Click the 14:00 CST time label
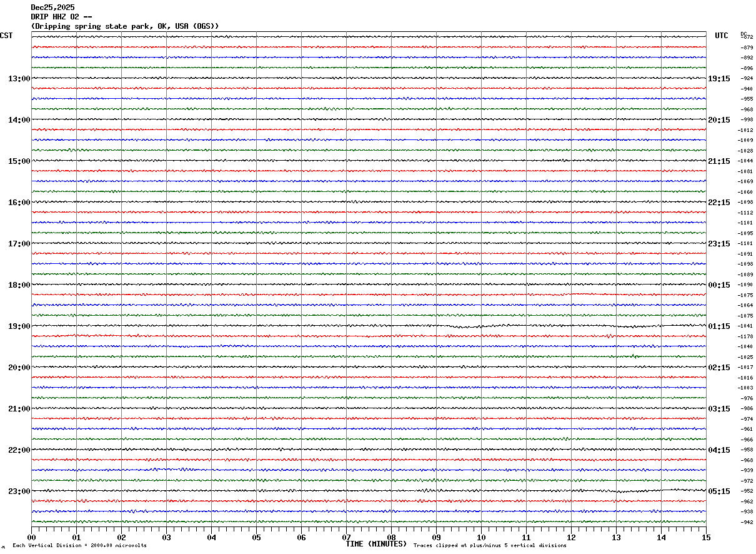 click(x=19, y=120)
